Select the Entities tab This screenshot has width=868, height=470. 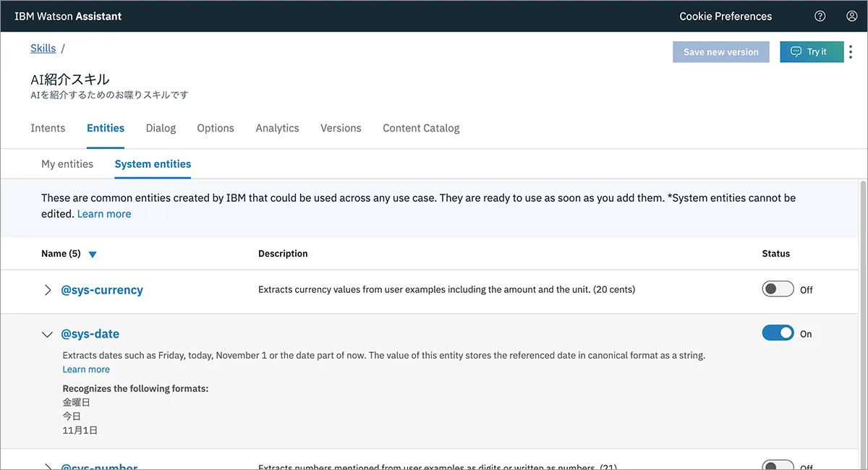tap(106, 128)
